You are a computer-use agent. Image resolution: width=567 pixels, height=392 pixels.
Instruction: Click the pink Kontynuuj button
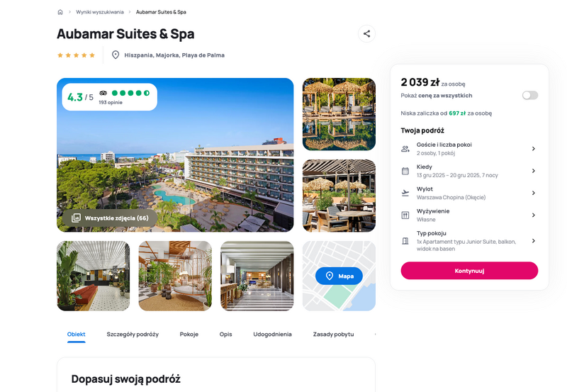(469, 271)
